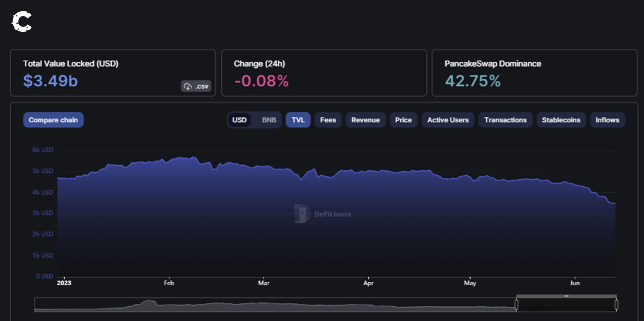Click the 42.75% PancakeSwap Dominance value
Screen dimensions: 644x321
coord(473,81)
